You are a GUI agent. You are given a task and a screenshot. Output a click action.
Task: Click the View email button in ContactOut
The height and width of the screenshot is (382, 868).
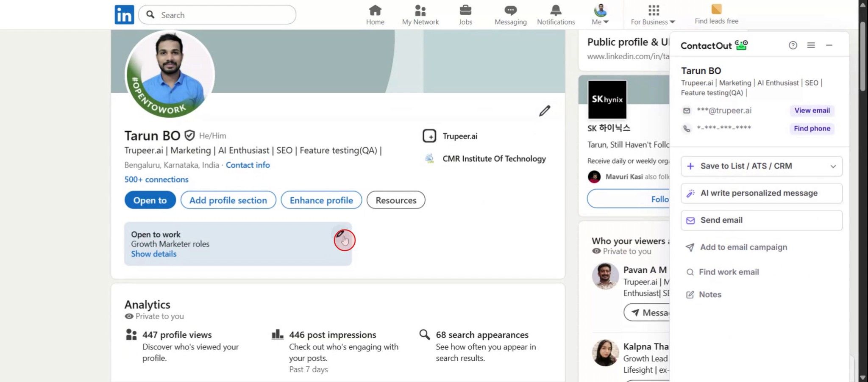tap(812, 110)
